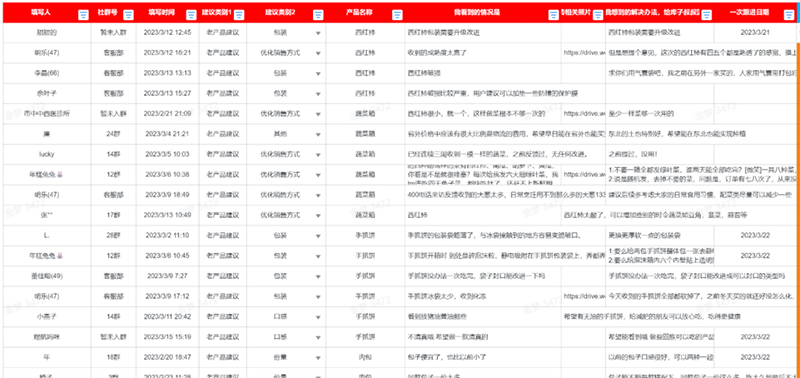Open drive link in 2023/3/12 16:21 row
The height and width of the screenshot is (378, 800).
(x=584, y=53)
